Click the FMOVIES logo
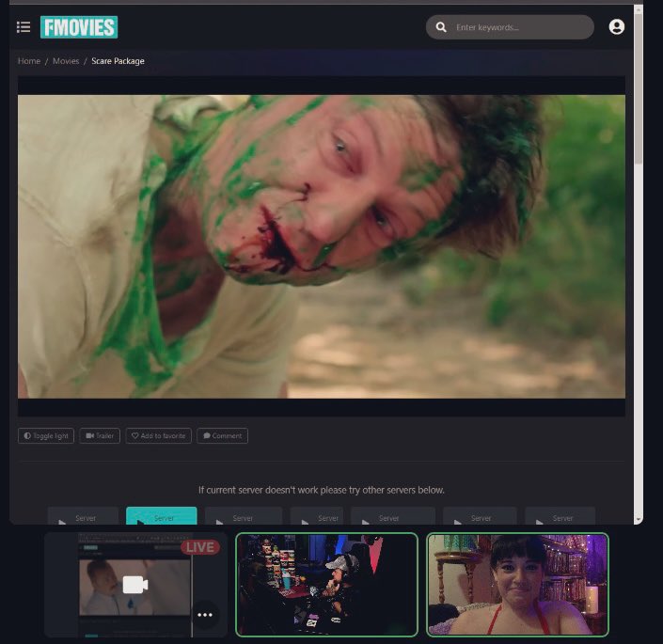This screenshot has width=663, height=644. pyautogui.click(x=79, y=27)
